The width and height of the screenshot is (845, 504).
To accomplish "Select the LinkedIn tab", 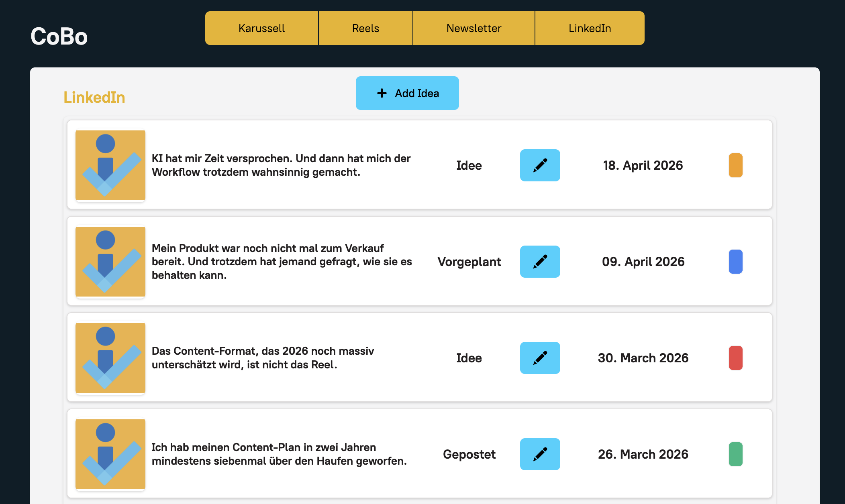I will [590, 28].
